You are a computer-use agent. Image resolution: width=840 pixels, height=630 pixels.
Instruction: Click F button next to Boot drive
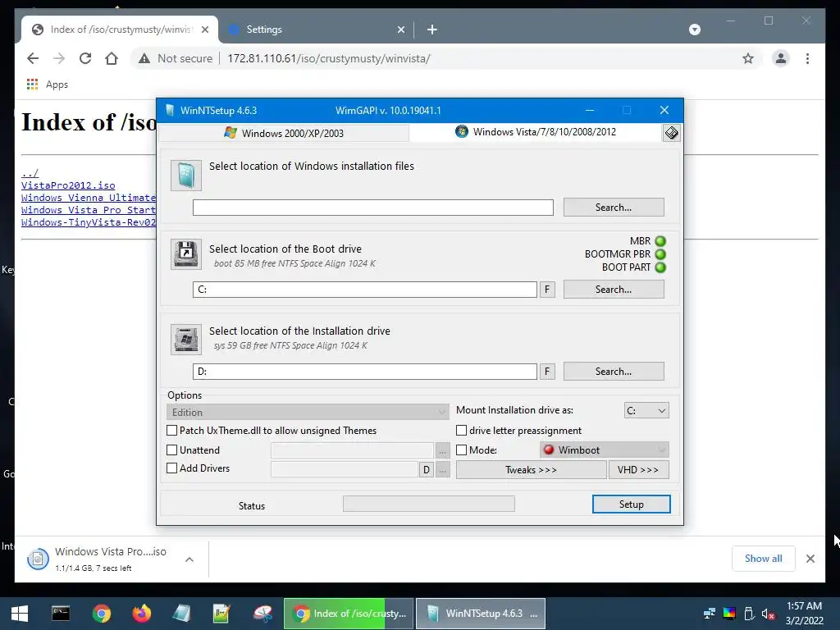547,290
